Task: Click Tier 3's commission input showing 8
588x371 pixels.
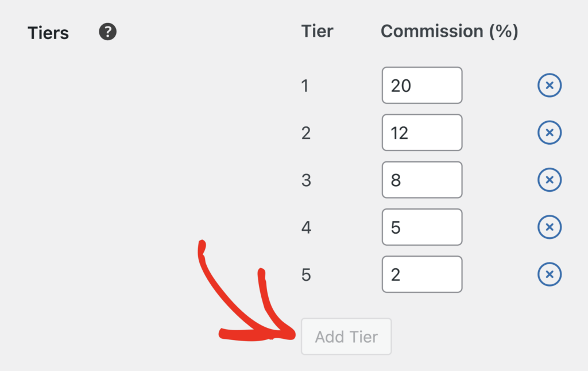Action: click(421, 180)
